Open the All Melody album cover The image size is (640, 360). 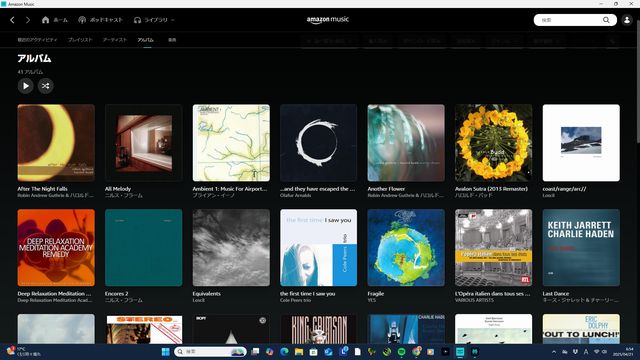tap(144, 142)
